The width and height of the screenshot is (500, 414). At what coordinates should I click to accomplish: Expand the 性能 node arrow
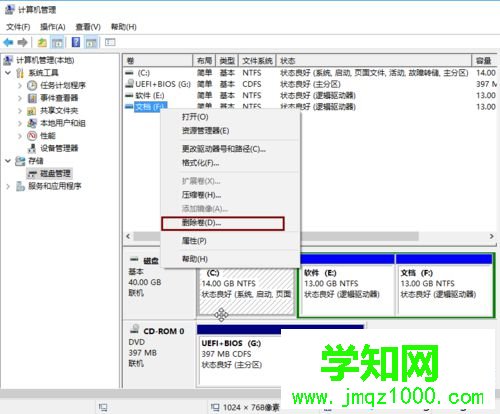coord(20,136)
